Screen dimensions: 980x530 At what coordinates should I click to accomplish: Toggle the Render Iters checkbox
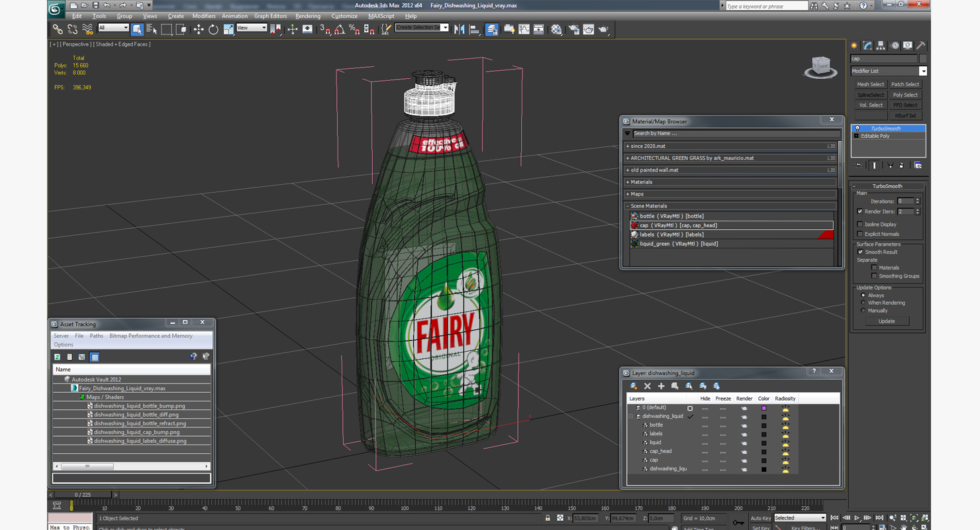click(x=860, y=211)
